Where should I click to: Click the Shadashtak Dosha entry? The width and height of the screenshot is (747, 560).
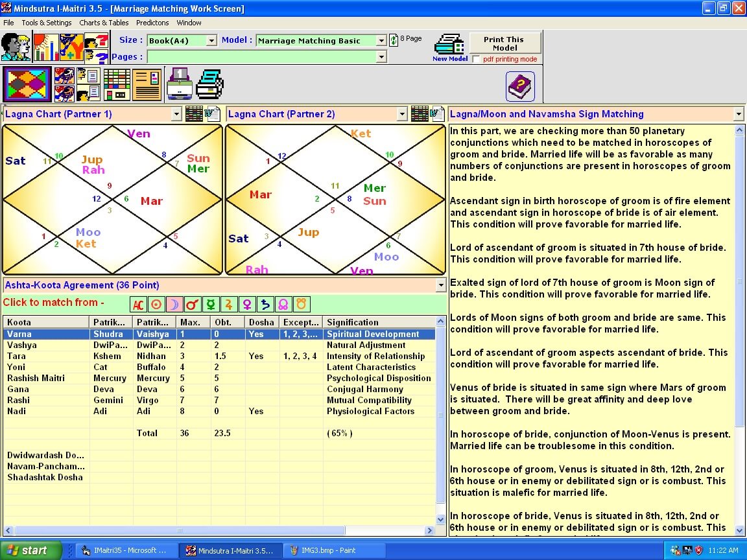pyautogui.click(x=45, y=477)
